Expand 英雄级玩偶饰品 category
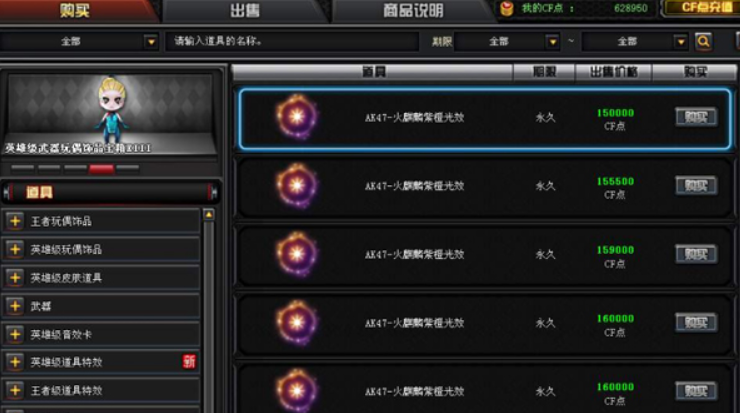Image resolution: width=740 pixels, height=413 pixels. [15, 249]
